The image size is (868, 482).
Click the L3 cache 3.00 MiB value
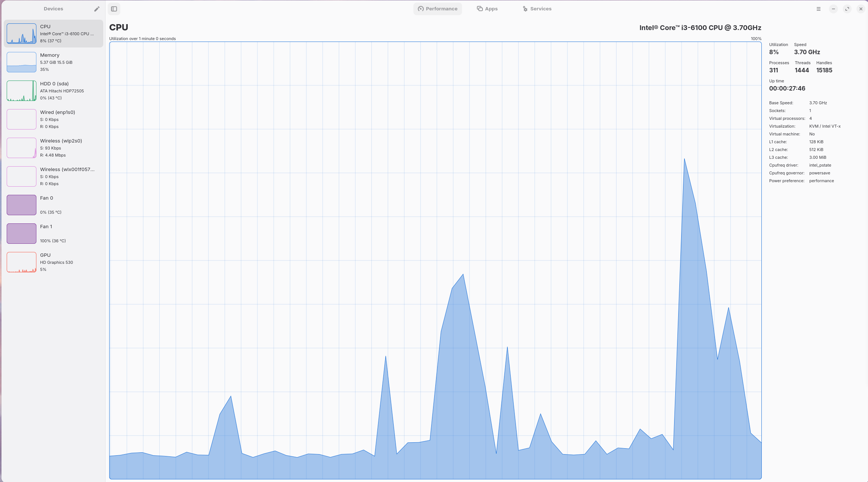coord(818,158)
